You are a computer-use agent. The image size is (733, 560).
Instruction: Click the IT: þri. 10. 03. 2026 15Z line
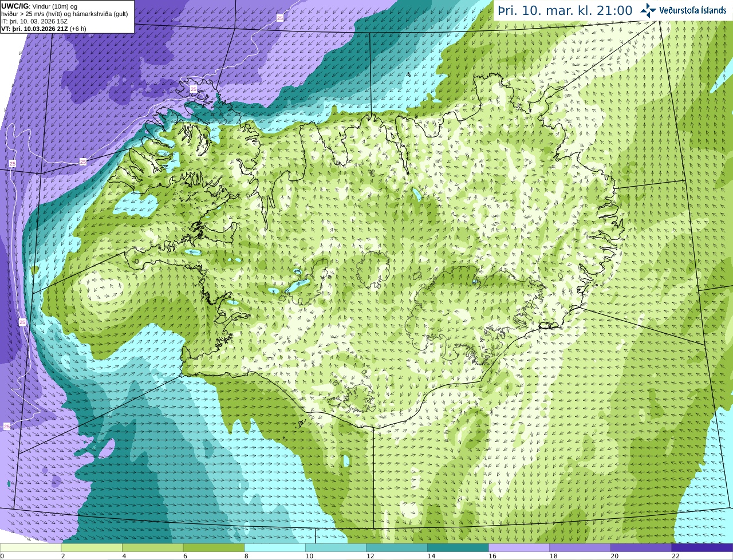click(34, 21)
